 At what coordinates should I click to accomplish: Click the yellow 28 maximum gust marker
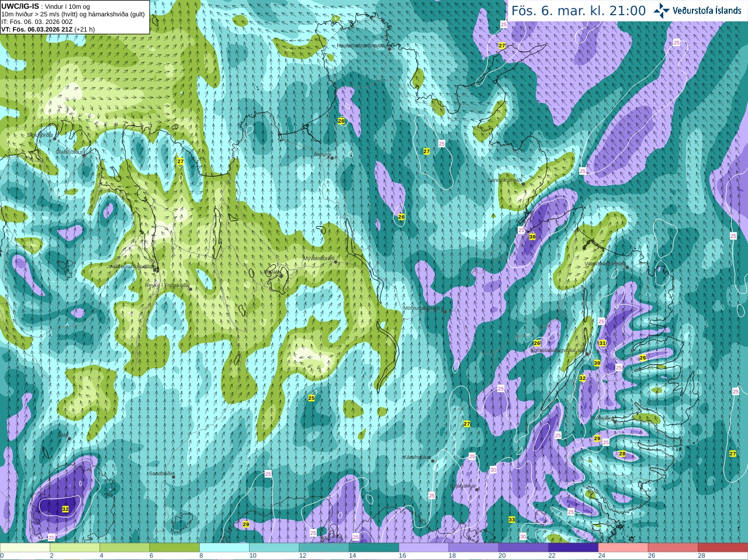(x=622, y=454)
